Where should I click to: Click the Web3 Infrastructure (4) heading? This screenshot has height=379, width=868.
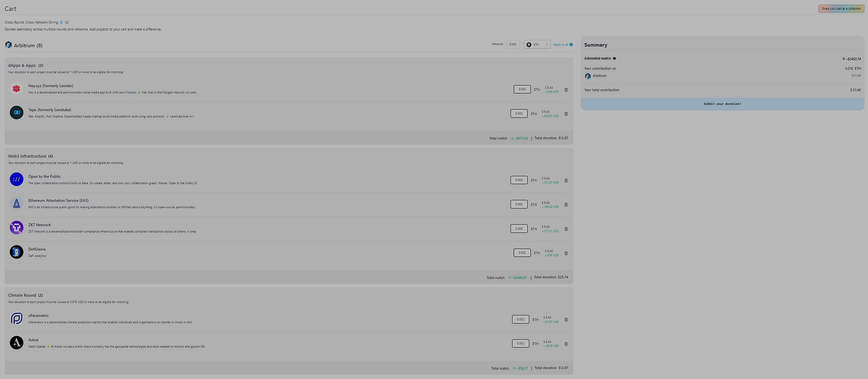30,156
